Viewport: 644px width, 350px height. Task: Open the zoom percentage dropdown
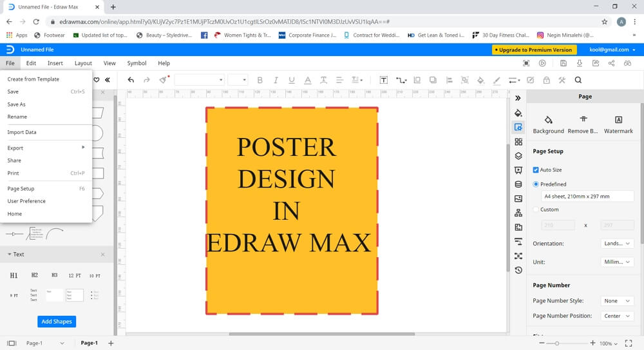[609, 344]
